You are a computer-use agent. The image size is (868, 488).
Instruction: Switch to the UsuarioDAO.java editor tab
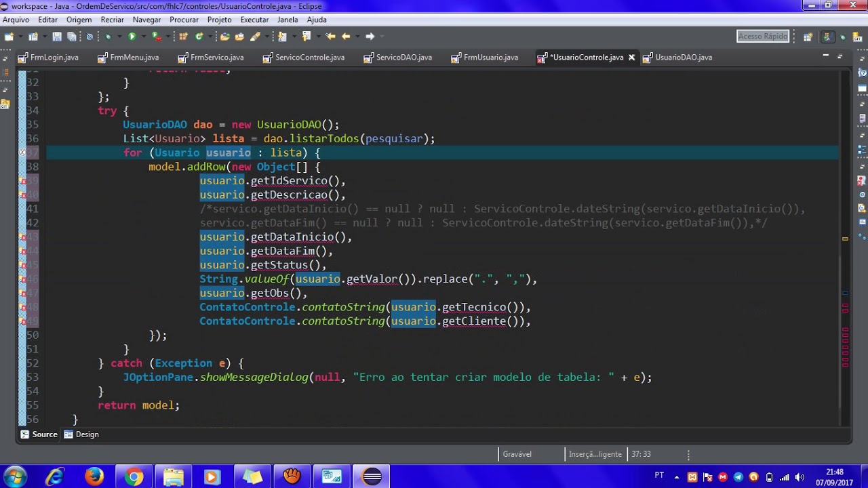point(677,58)
